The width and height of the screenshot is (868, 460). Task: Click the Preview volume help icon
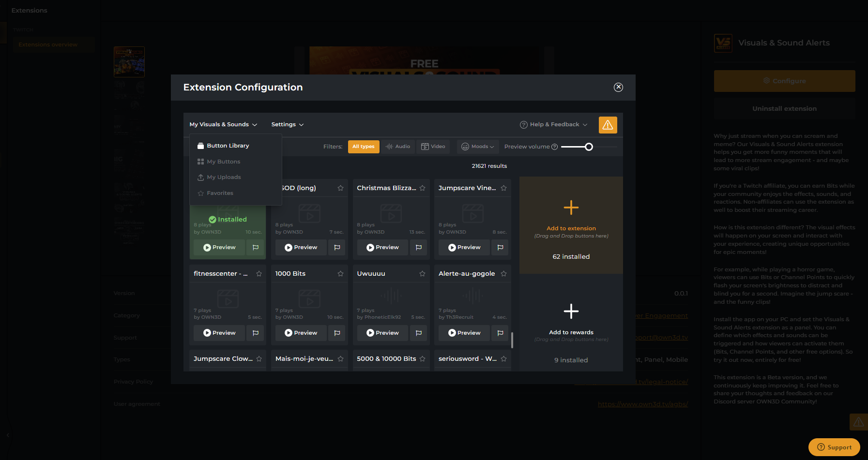tap(555, 147)
